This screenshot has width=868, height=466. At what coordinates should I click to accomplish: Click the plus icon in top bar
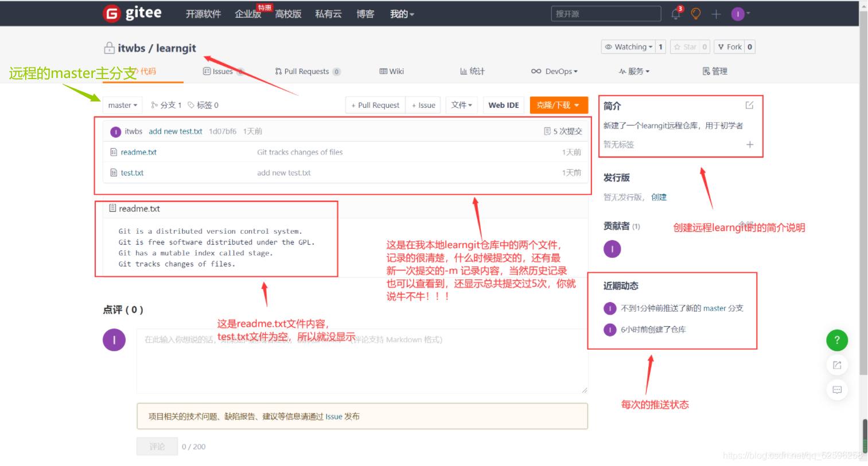pos(716,14)
